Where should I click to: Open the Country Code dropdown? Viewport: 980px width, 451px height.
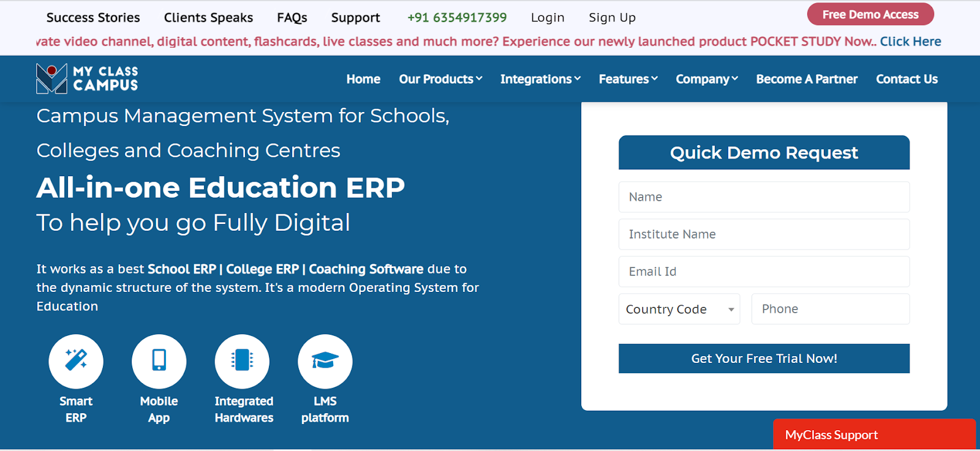tap(679, 309)
